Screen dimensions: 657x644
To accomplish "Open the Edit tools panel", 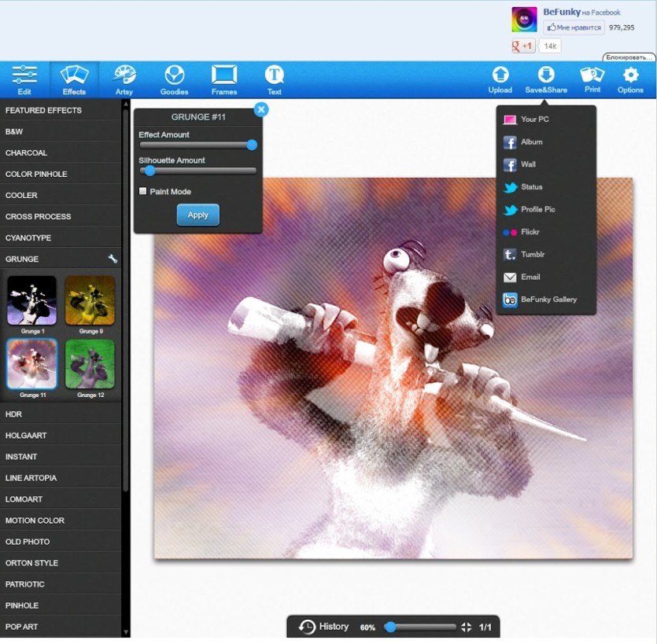I will (24, 79).
